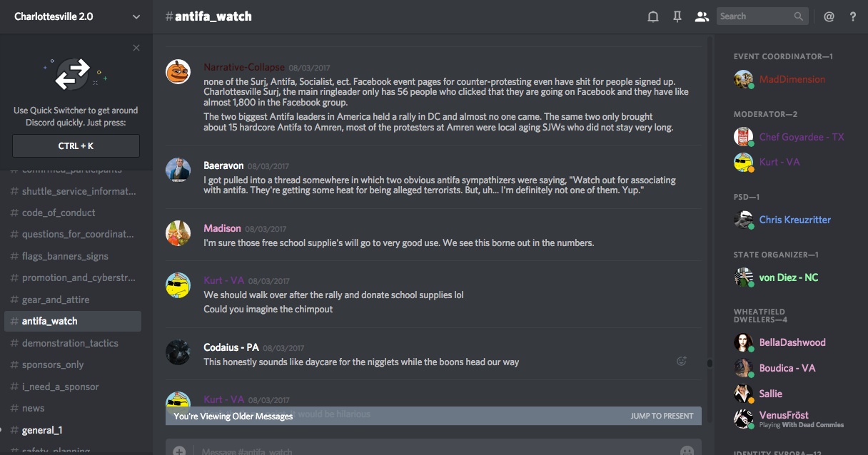Click Jump To Present

coord(662,416)
